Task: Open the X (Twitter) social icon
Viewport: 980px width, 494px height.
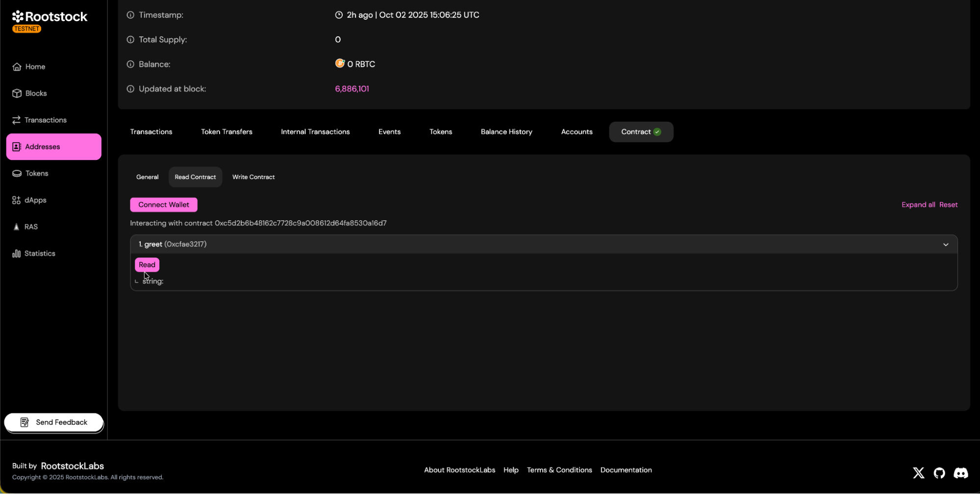Action: 918,472
